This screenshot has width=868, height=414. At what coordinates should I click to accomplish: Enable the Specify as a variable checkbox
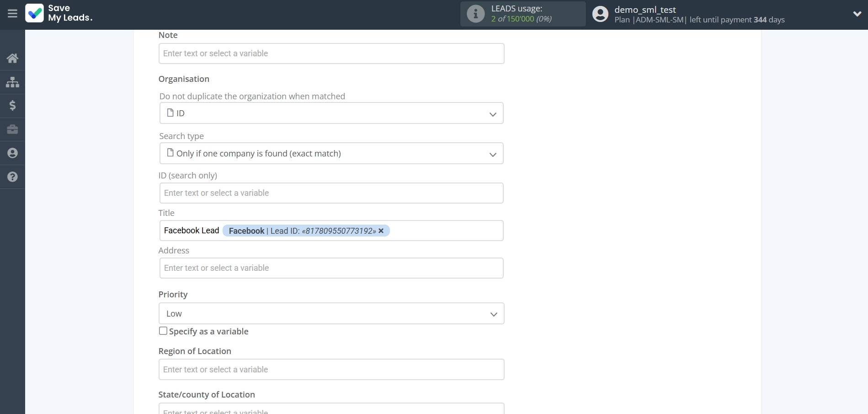click(x=163, y=331)
